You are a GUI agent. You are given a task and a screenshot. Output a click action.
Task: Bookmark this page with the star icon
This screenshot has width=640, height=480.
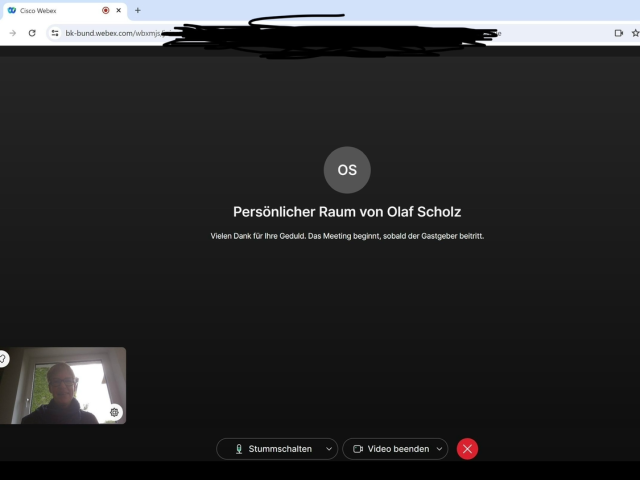coord(636,33)
